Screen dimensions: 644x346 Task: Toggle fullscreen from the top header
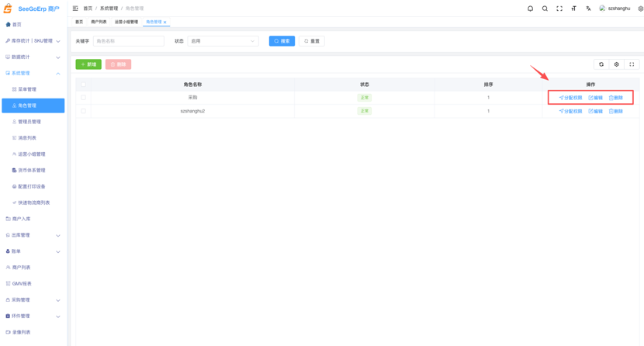click(559, 9)
